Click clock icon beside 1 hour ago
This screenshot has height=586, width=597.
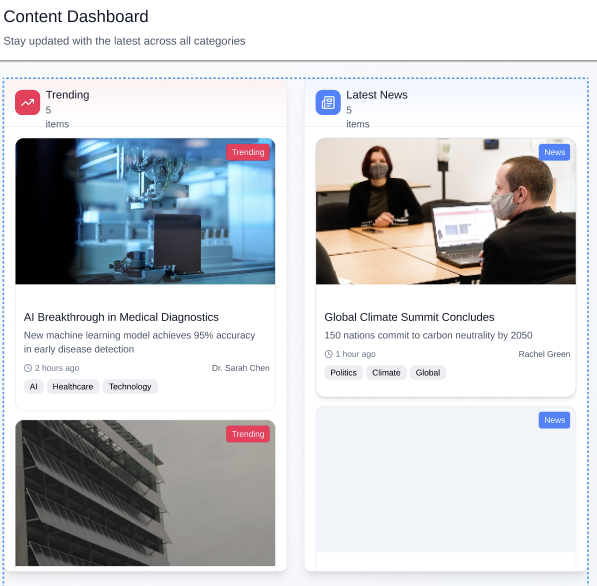329,354
